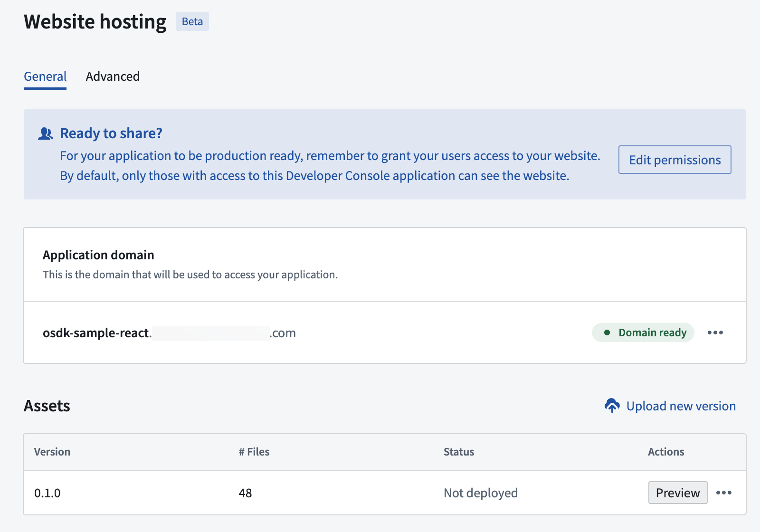Click the Upload new version link
Screen dimensions: 760x532
(681, 406)
